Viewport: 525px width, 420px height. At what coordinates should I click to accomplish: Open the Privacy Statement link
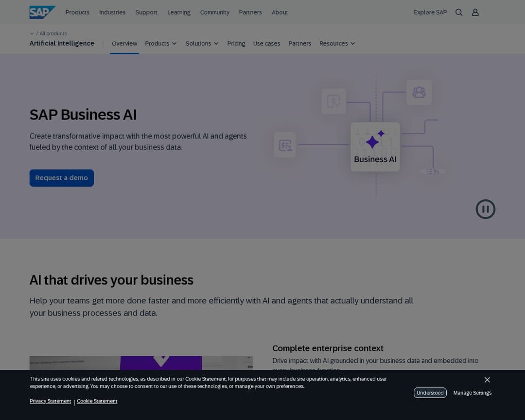pyautogui.click(x=50, y=401)
